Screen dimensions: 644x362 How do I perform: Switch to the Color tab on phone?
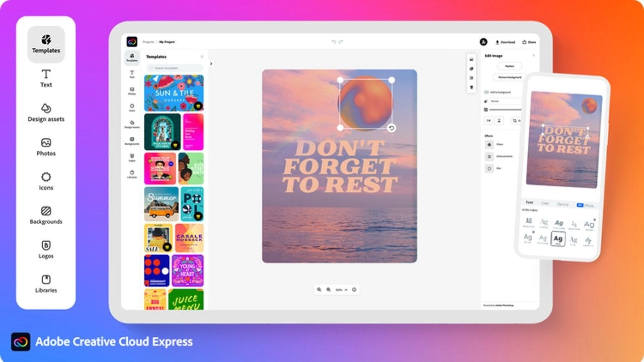pos(545,204)
